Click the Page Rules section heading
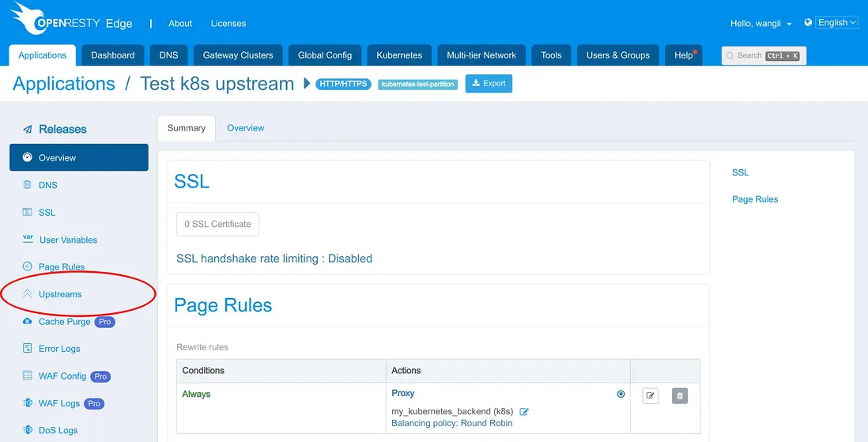This screenshot has height=442, width=868. click(223, 305)
